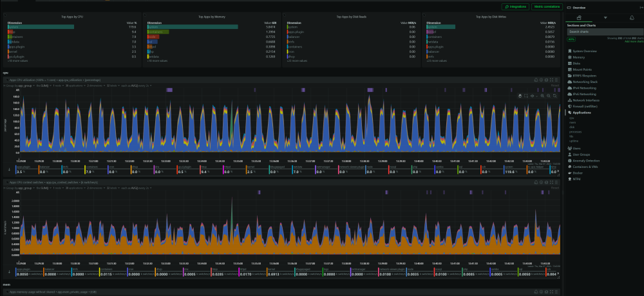Choose the area-select tool on CPU chart toolbar
The width and height of the screenshot is (644, 296).
point(526,96)
